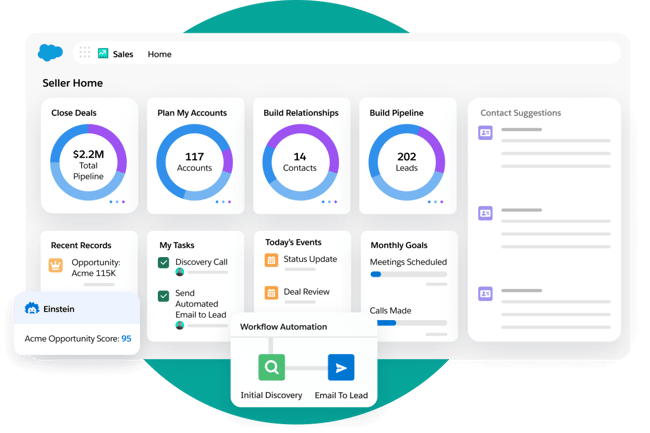Click the legend dots on Build Pipeline card
Screen dimensions: 650x433
tap(435, 202)
